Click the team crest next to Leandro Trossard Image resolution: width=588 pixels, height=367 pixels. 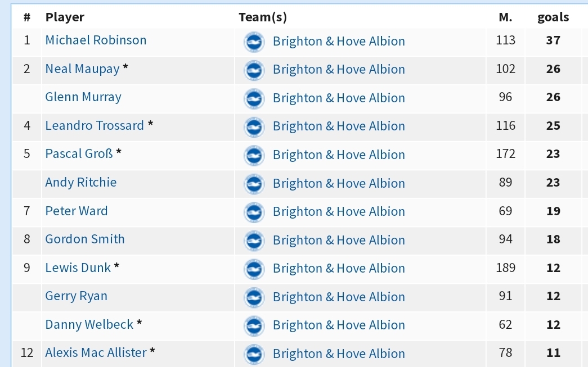(x=254, y=127)
